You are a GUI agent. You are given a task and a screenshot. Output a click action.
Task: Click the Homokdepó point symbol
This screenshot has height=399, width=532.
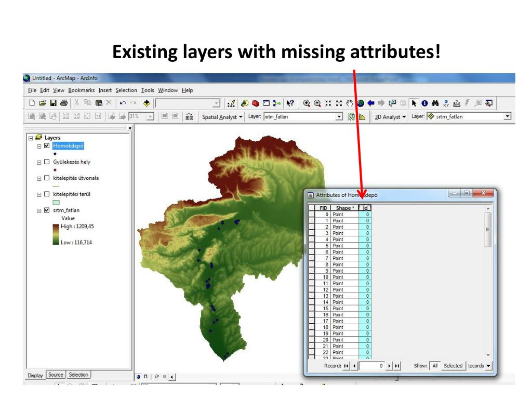[55, 154]
